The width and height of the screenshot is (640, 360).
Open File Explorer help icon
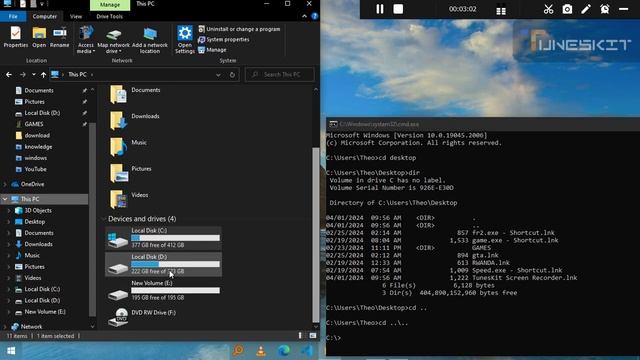[314, 16]
